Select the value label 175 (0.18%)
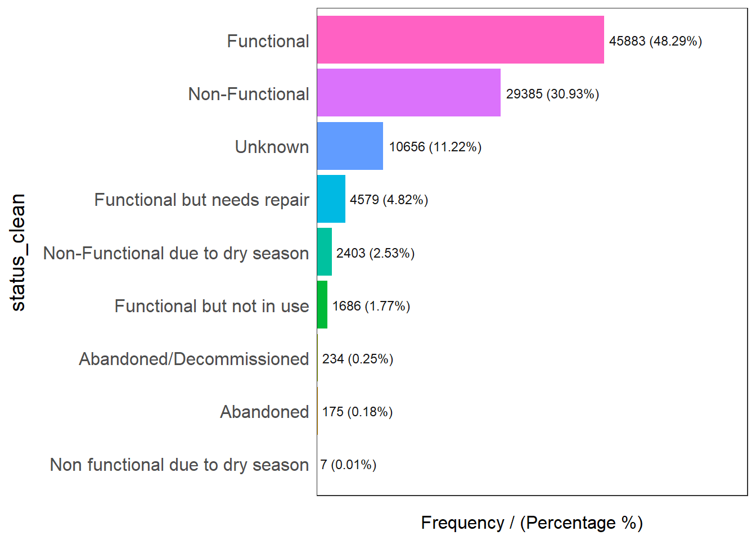The height and width of the screenshot is (540, 756). point(357,412)
